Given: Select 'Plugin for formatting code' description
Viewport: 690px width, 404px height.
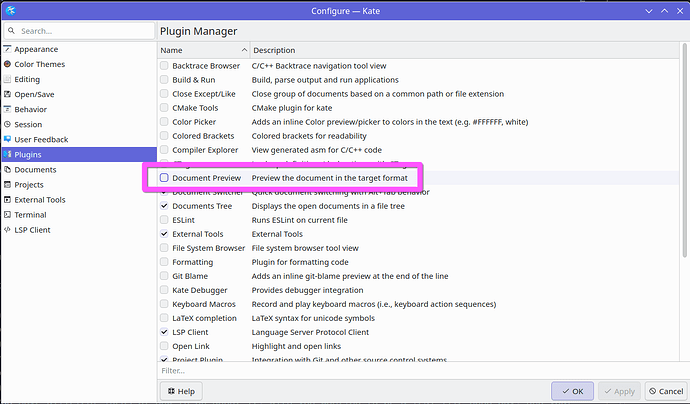Looking at the screenshot, I should (x=300, y=262).
